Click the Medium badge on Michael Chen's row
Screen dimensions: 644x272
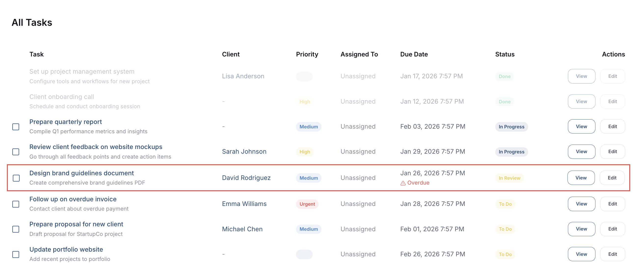pos(309,229)
